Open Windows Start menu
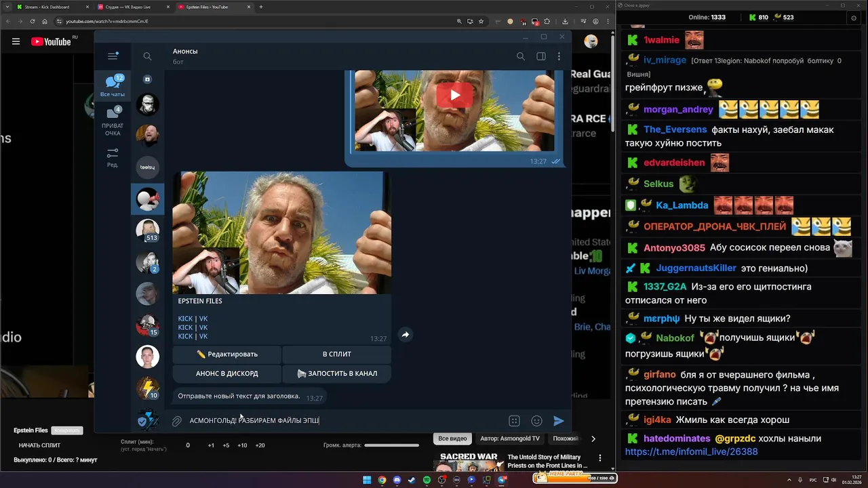 tap(367, 480)
